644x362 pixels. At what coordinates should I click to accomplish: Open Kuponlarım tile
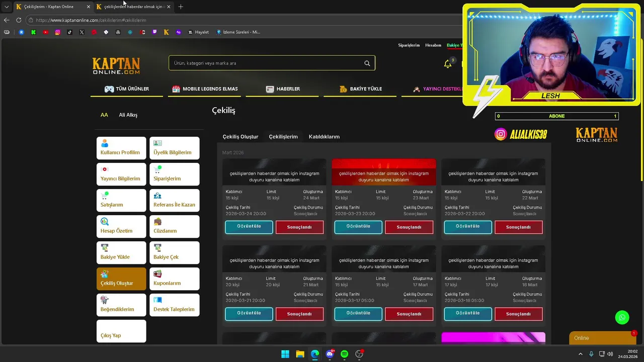tap(175, 279)
